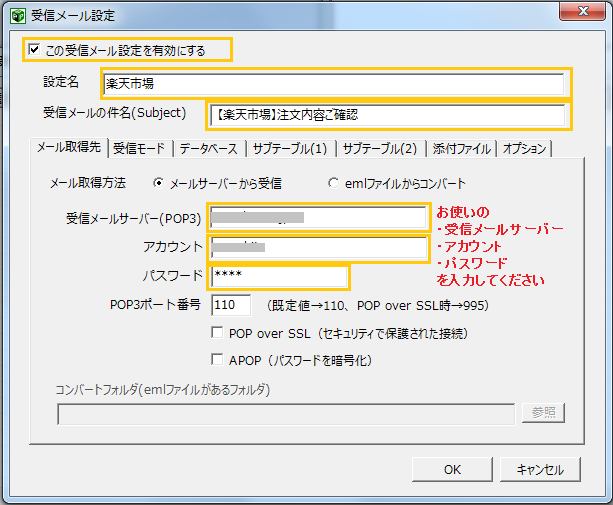Viewport: 613px width, 505px height.
Task: Click the コンバートフォルダ path field
Action: [286, 414]
